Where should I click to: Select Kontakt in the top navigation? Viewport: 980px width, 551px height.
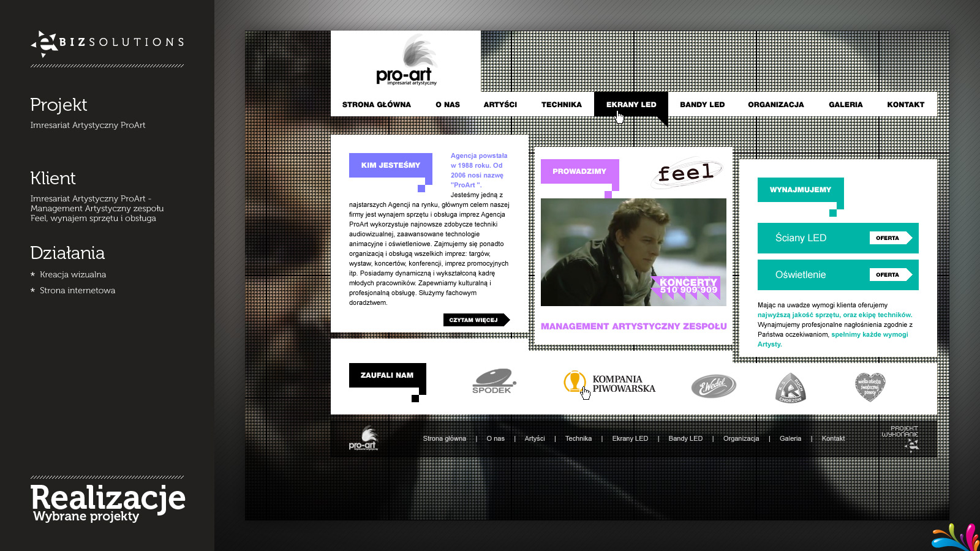click(x=905, y=105)
